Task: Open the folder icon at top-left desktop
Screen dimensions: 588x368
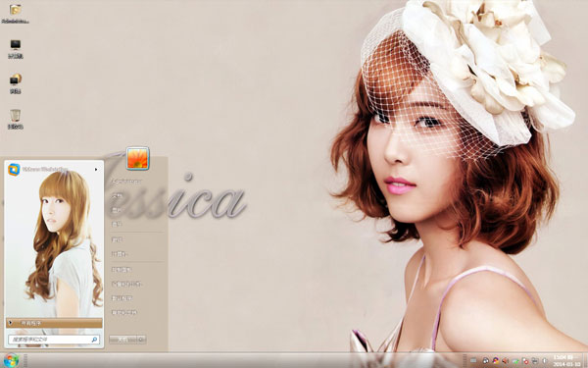Action: 16,14
